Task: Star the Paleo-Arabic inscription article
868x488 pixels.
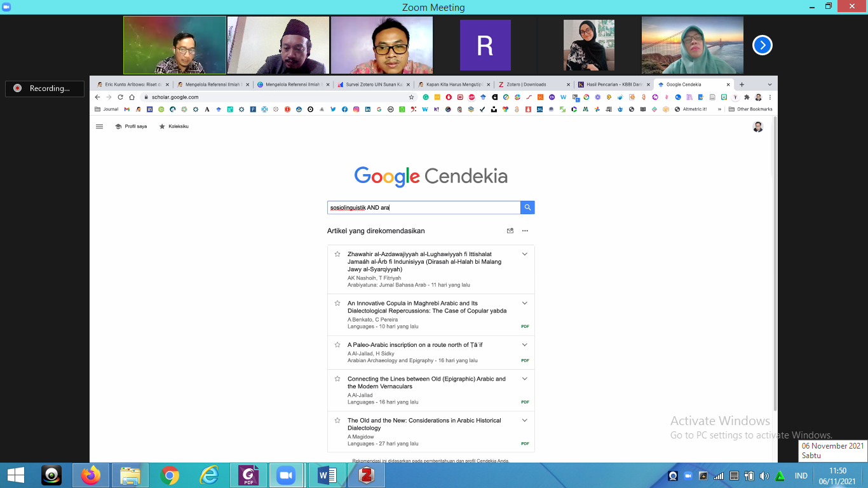Action: [337, 345]
